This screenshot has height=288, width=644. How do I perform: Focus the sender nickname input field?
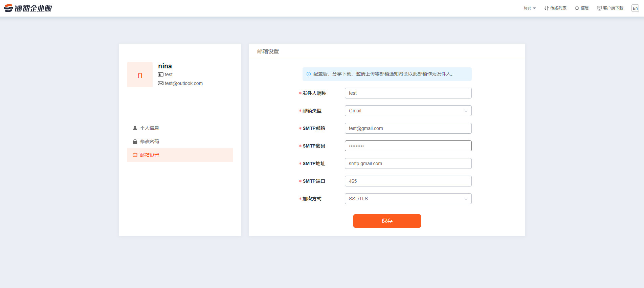click(x=408, y=93)
